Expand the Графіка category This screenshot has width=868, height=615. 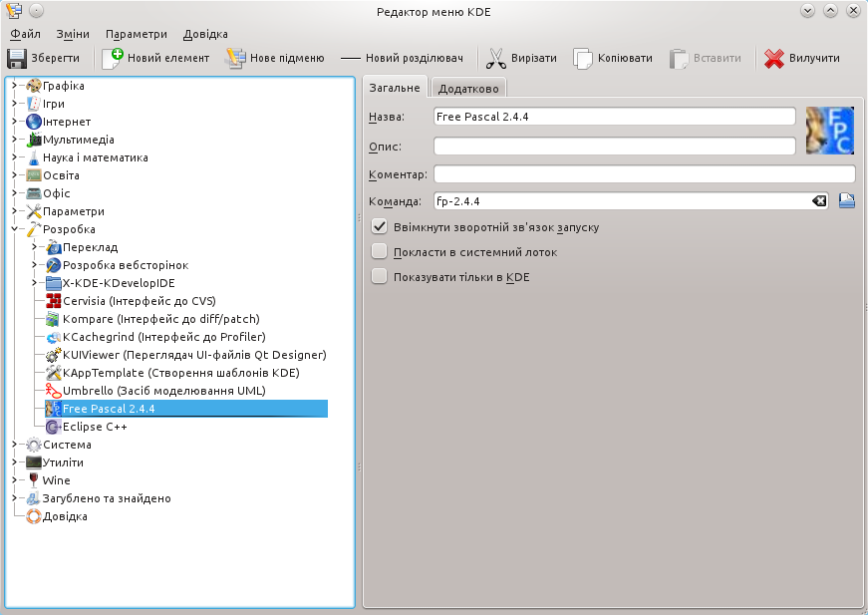[15, 86]
